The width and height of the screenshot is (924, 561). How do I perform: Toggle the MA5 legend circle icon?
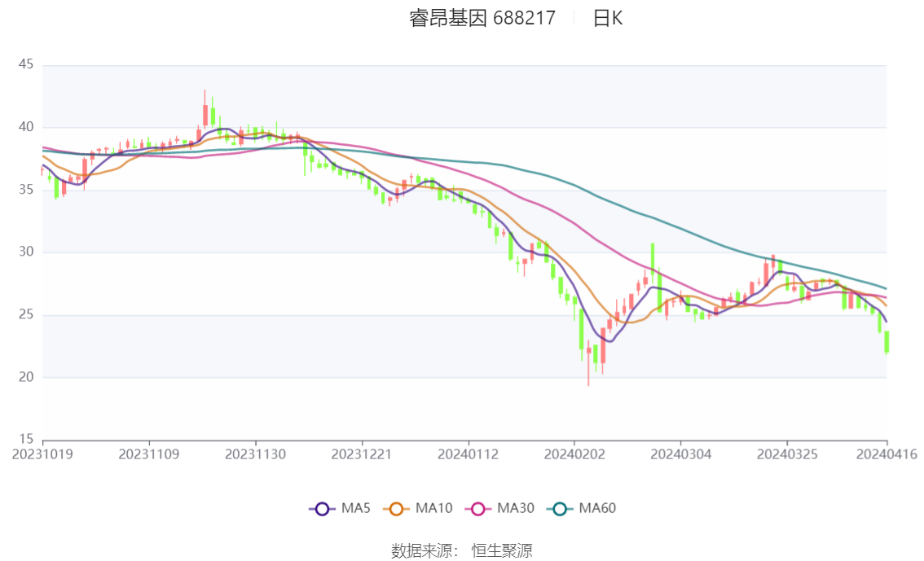tap(322, 509)
